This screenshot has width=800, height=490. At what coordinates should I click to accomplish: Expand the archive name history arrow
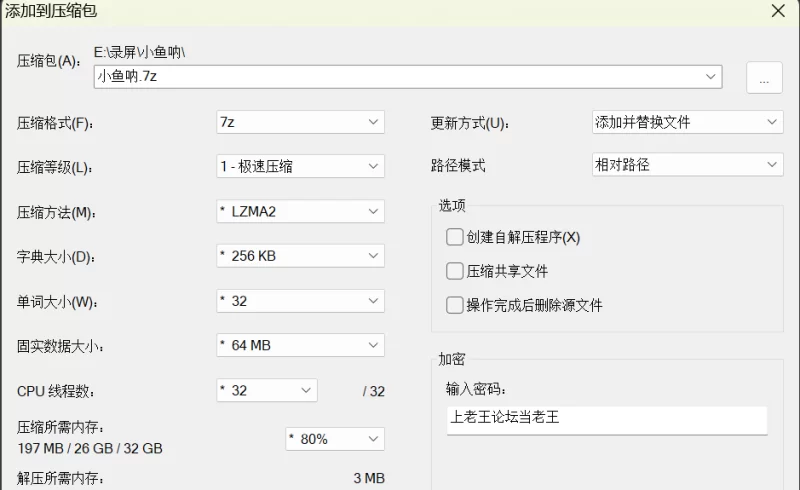click(x=712, y=77)
